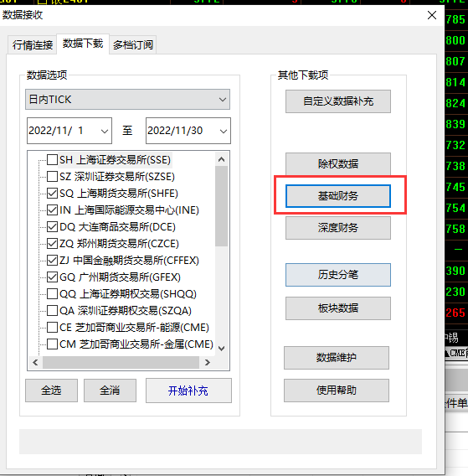Open end date picker 2022/11/30 dropdown arrow
The height and width of the screenshot is (476, 468).
(x=224, y=131)
